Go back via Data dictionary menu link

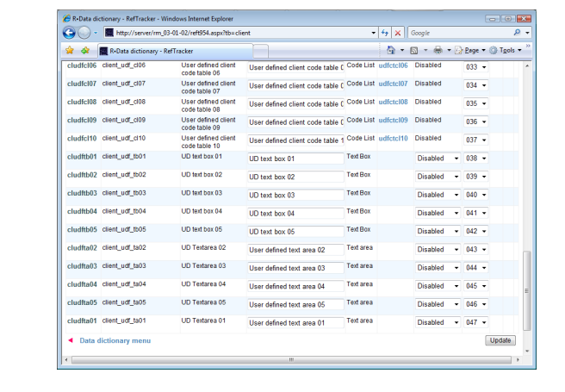point(115,340)
